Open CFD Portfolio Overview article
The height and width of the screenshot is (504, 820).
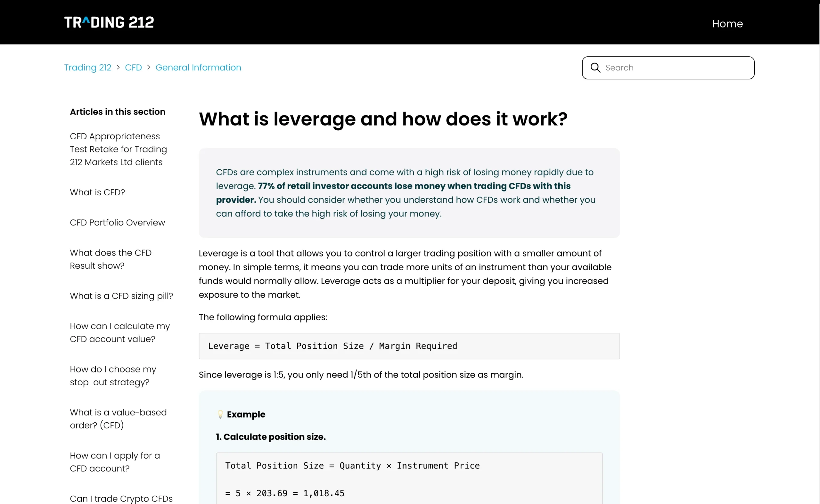(x=117, y=222)
